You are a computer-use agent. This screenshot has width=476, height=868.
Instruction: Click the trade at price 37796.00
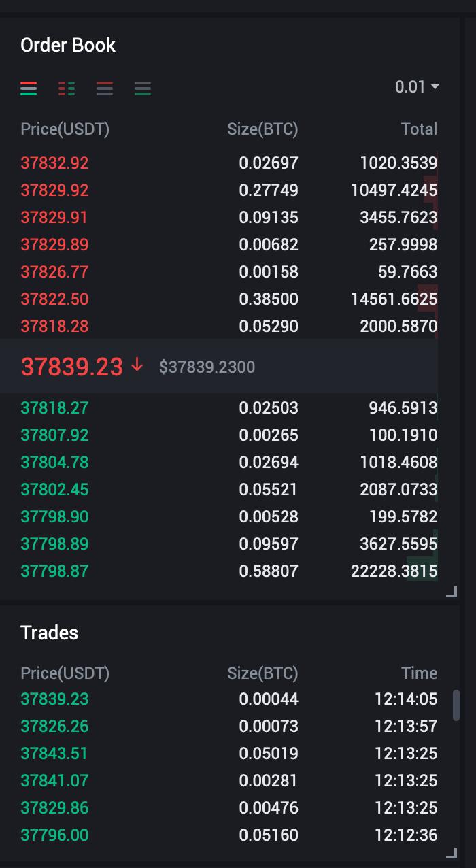click(x=54, y=835)
